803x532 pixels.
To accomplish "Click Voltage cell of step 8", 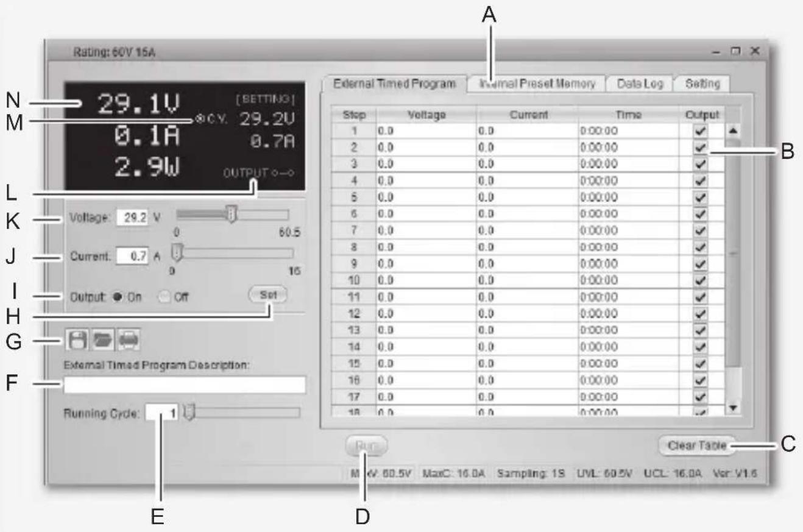I will pyautogui.click(x=426, y=247).
